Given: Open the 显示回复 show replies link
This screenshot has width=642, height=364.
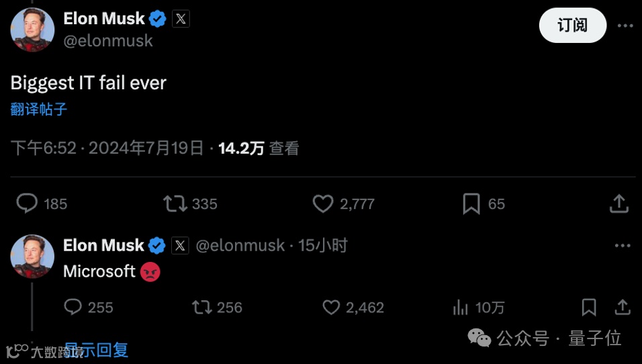Looking at the screenshot, I should pos(97,349).
